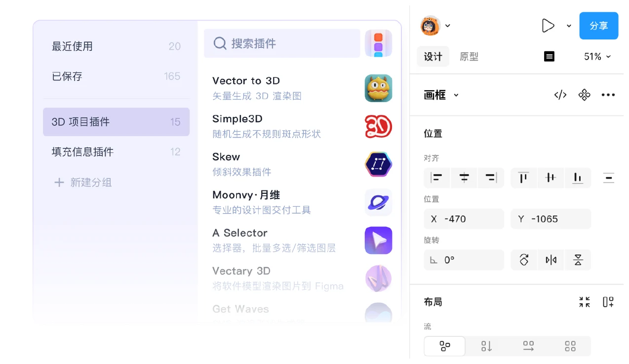Open the dropdown arrow beside the play button
The image size is (629, 364).
(x=569, y=26)
